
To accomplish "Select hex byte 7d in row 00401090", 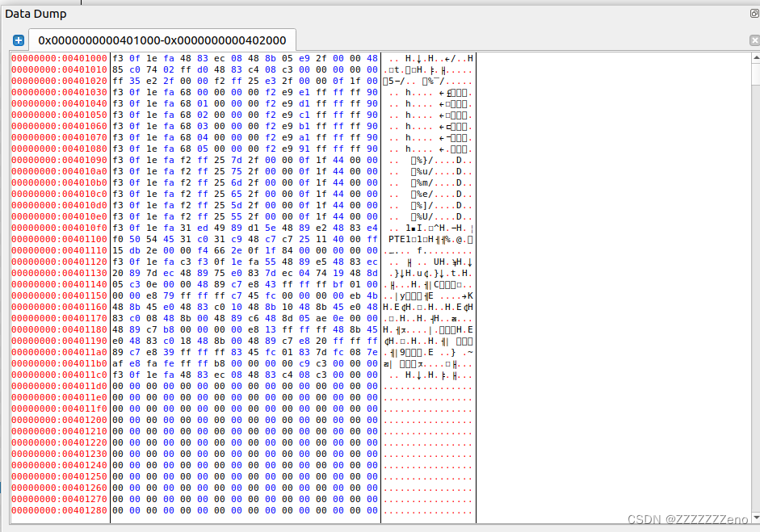I will pos(237,160).
